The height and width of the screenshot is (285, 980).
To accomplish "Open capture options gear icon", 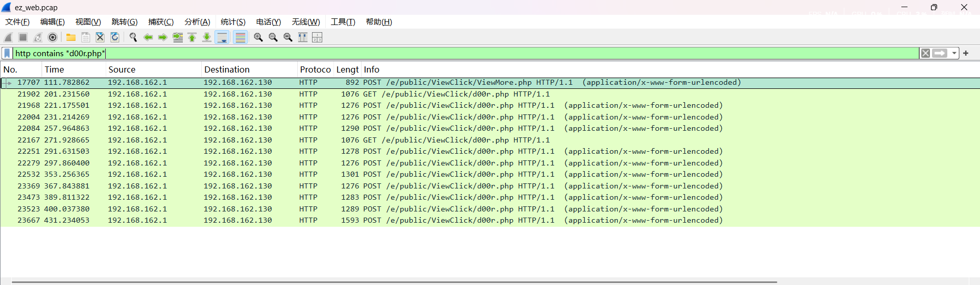I will point(53,37).
